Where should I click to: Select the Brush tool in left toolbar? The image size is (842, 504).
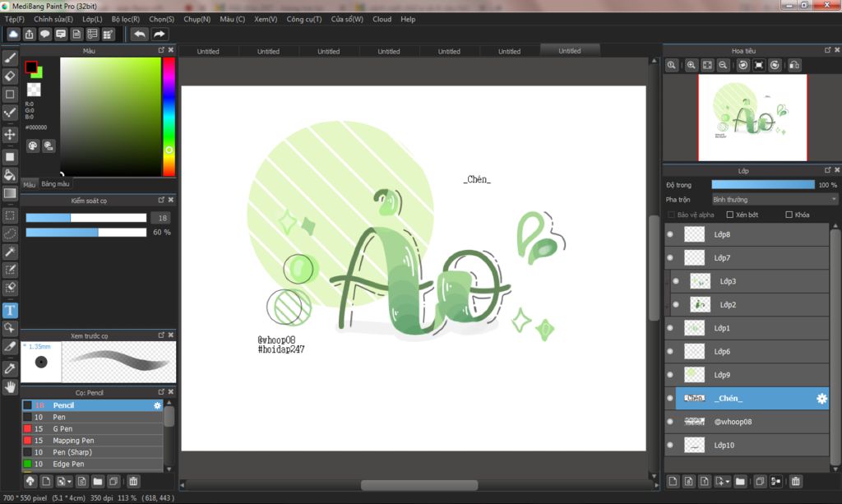[10, 58]
